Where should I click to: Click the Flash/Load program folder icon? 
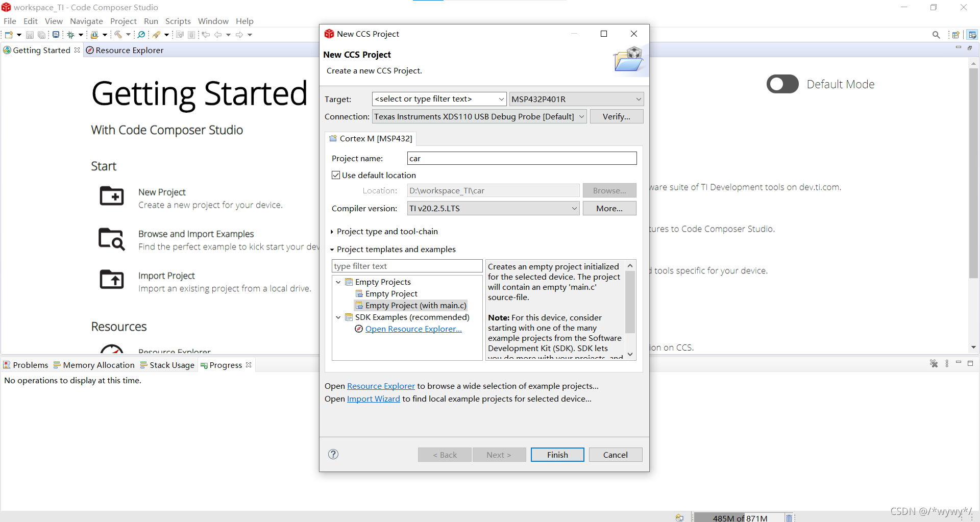[94, 35]
